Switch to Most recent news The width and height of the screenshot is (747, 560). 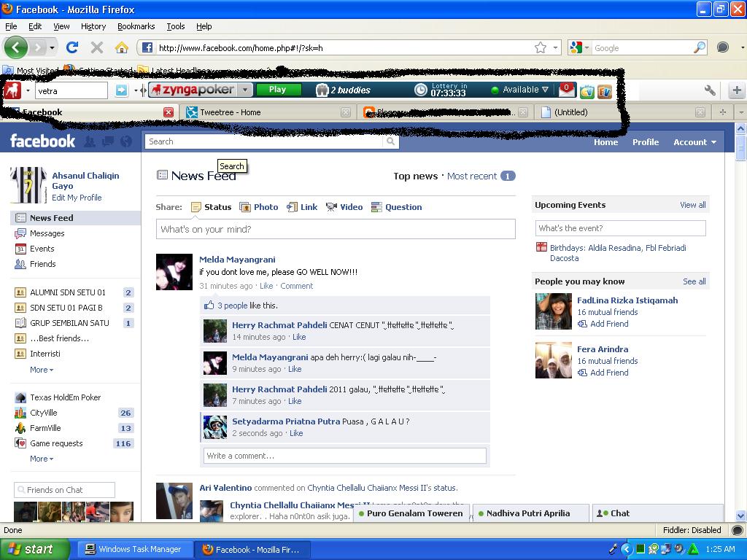[472, 176]
